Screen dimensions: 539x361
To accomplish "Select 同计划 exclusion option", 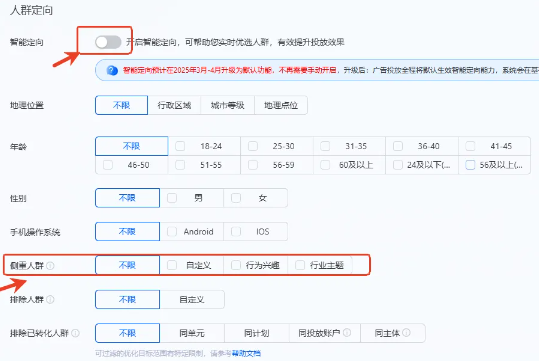I will click(x=256, y=333).
